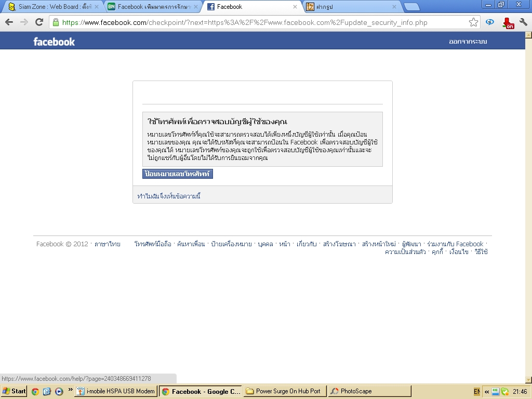Image resolution: width=532 pixels, height=399 pixels.
Task: Click คุกกี้ footer link
Action: (x=437, y=252)
